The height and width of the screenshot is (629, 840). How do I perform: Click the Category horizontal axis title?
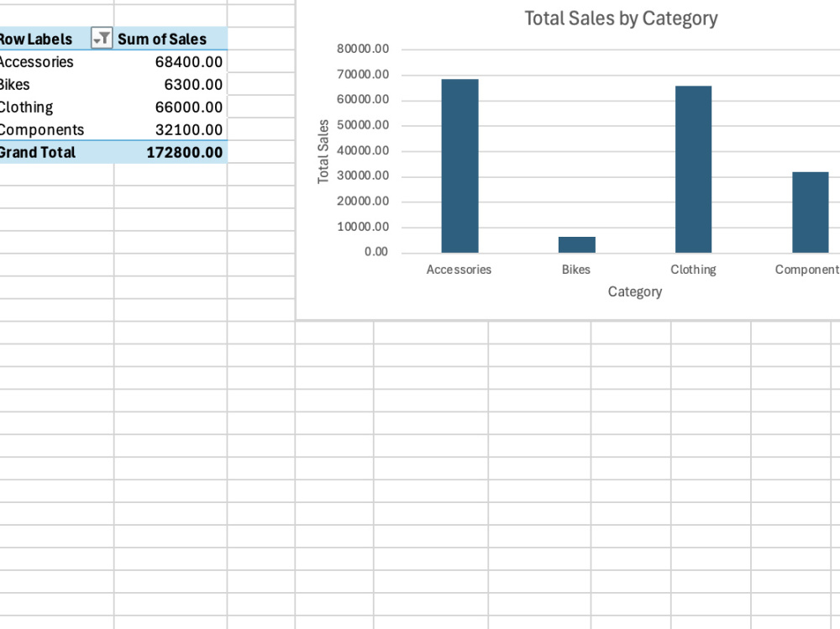635,292
